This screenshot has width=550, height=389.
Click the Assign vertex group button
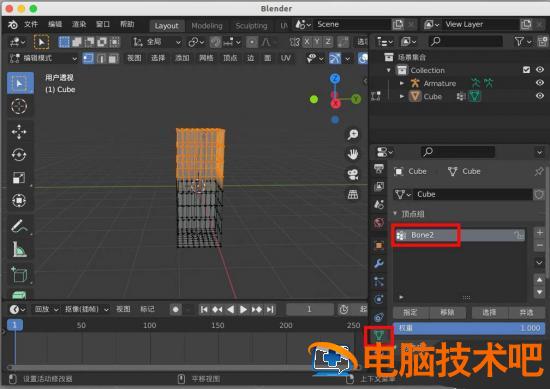click(x=410, y=312)
